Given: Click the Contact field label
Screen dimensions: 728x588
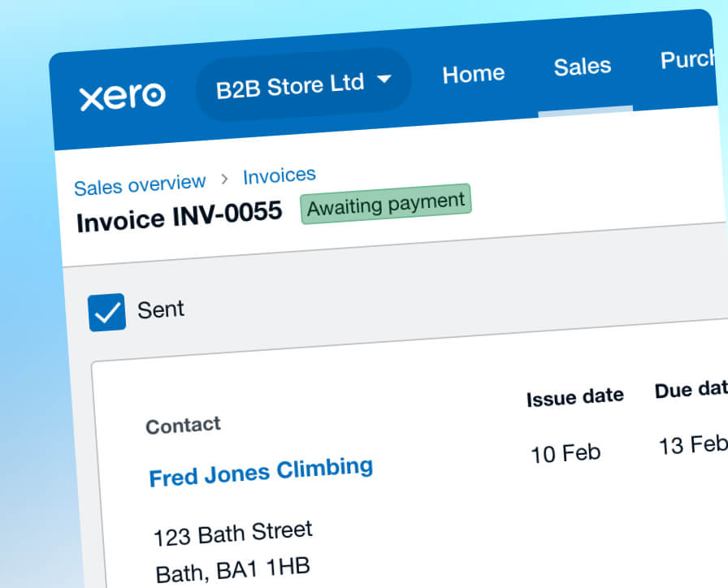Looking at the screenshot, I should [x=183, y=425].
